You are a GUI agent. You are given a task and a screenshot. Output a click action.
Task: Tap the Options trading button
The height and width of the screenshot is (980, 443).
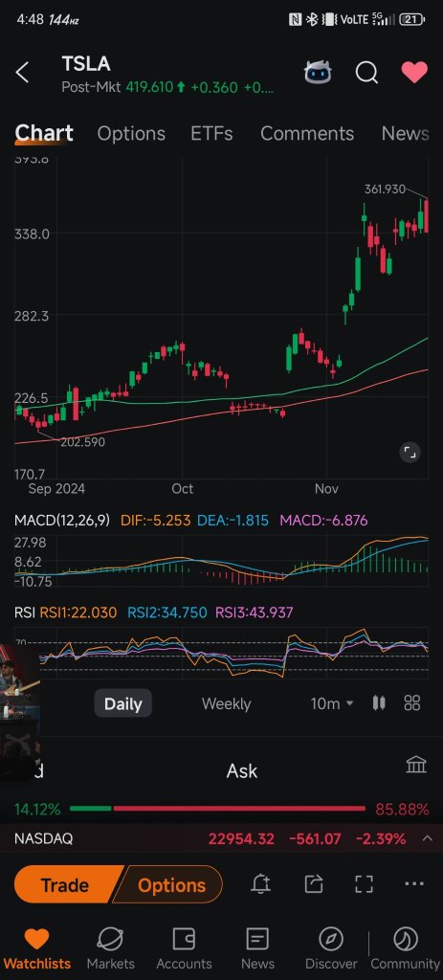coord(170,885)
